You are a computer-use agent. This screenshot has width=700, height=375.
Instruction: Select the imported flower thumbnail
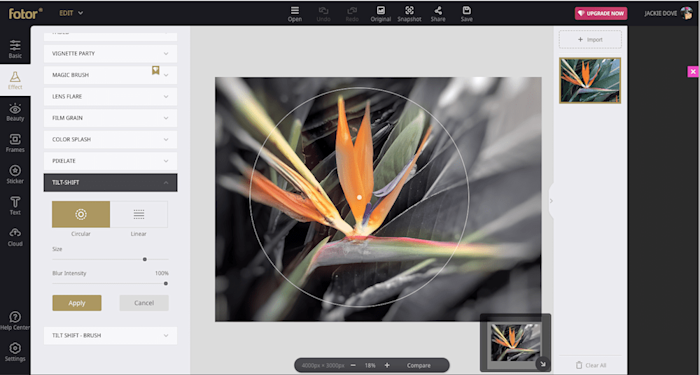(590, 80)
